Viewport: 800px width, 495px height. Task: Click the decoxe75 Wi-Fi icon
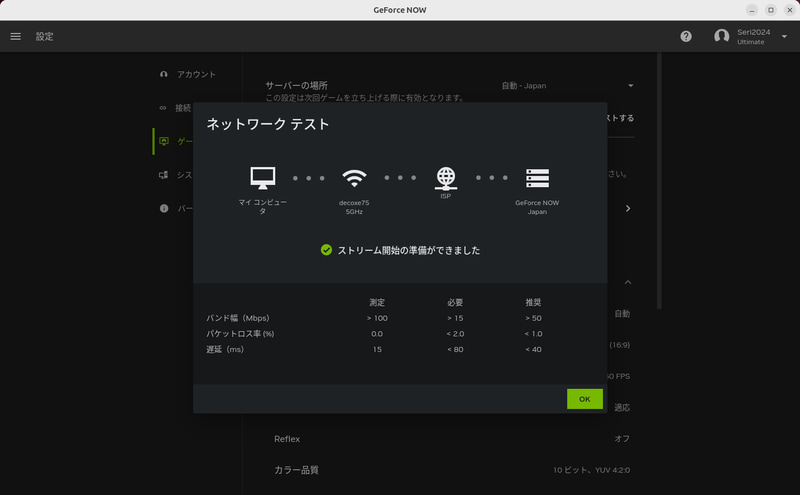click(x=354, y=178)
